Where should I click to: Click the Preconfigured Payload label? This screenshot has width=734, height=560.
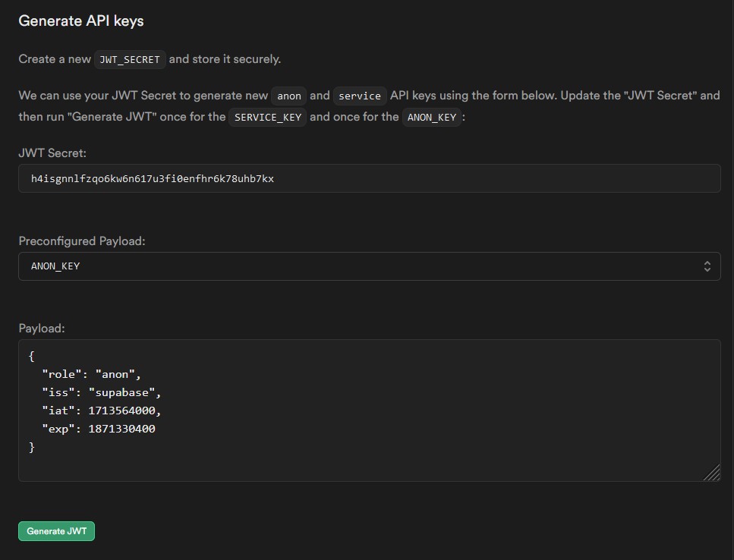coord(81,241)
